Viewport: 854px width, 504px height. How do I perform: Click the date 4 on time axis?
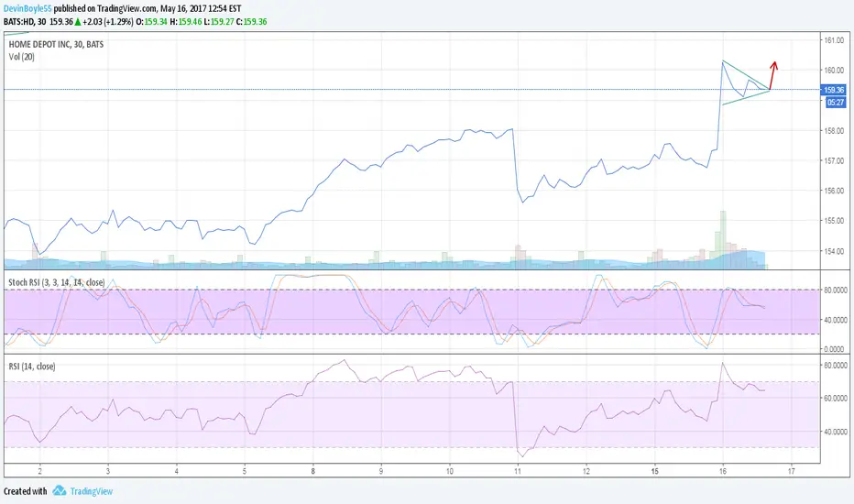pyautogui.click(x=177, y=471)
